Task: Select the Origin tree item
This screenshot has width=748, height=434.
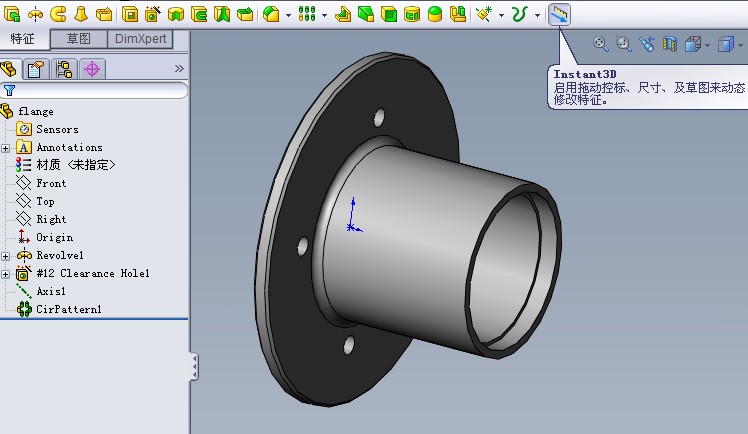Action: click(54, 238)
